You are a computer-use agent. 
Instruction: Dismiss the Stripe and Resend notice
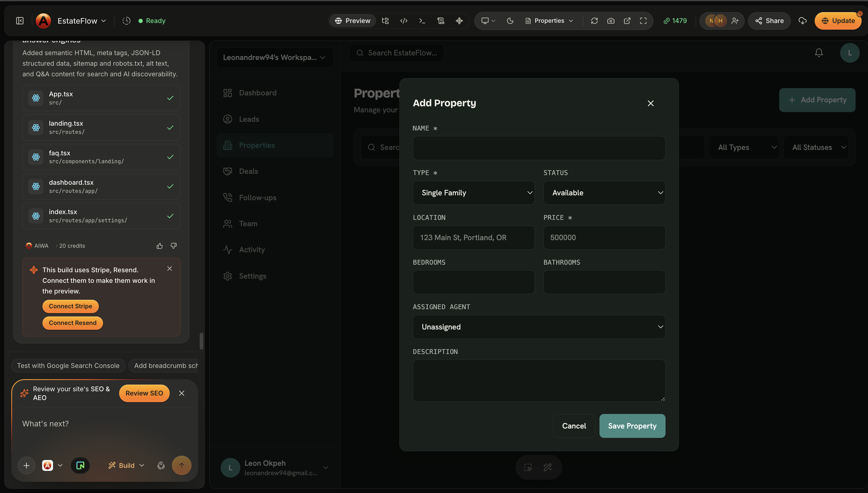[x=169, y=269]
